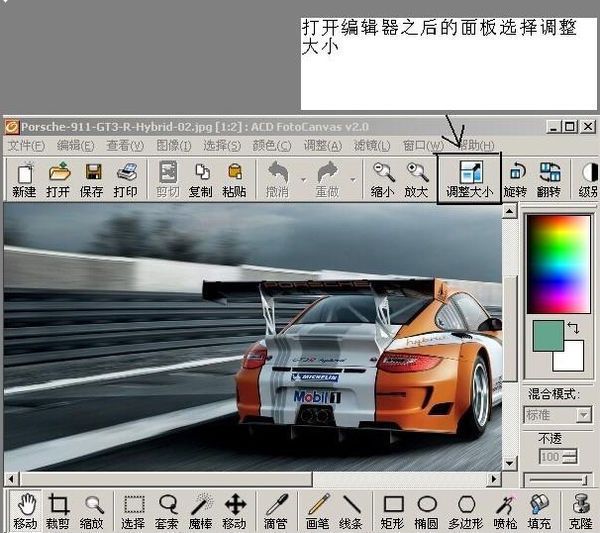
Task: Open the 文件(F) menu
Action: click(x=26, y=145)
